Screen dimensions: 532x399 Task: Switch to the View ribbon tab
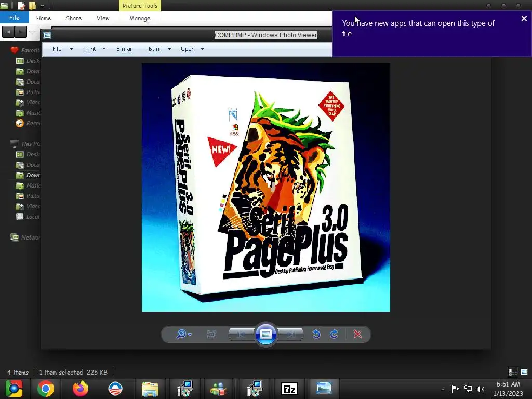(x=103, y=18)
